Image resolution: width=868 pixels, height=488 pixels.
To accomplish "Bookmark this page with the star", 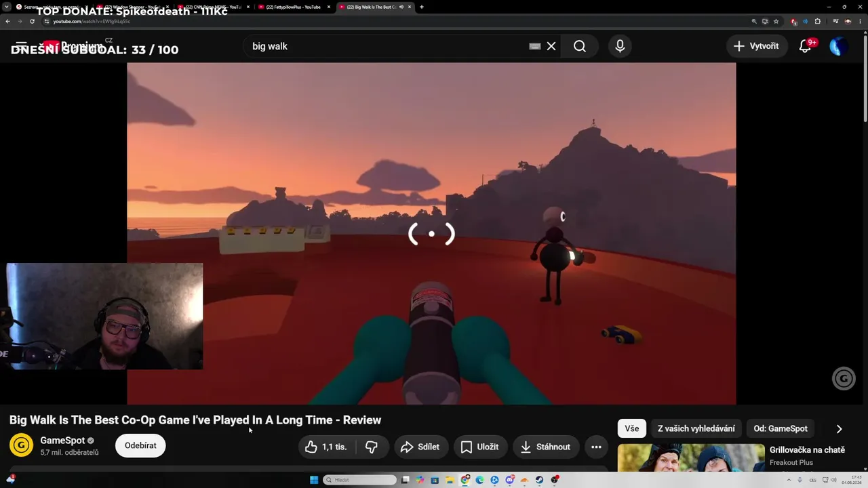I will click(776, 21).
